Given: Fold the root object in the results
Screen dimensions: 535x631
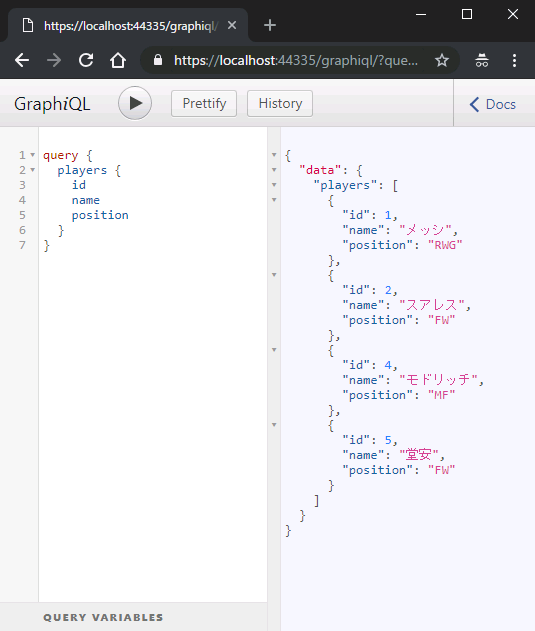Looking at the screenshot, I should 274,155.
